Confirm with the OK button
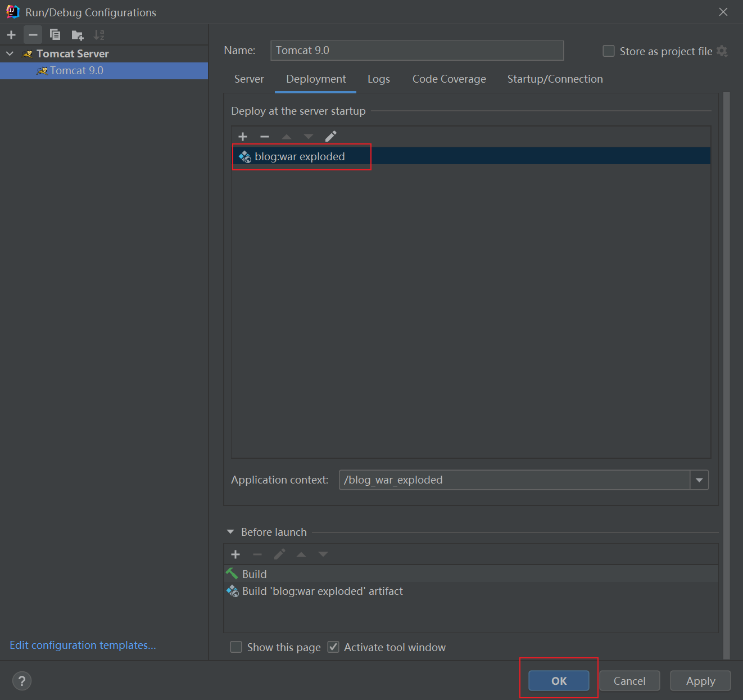The image size is (743, 700). click(x=559, y=681)
